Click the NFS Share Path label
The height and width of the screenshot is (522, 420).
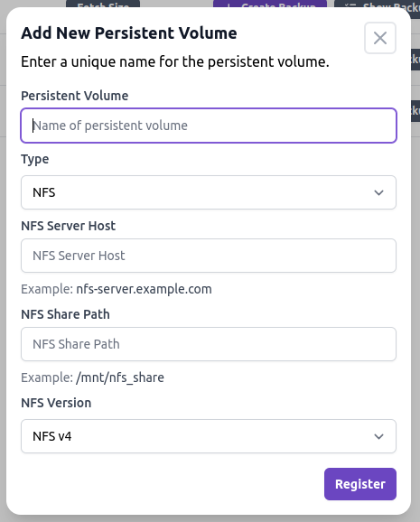[65, 314]
